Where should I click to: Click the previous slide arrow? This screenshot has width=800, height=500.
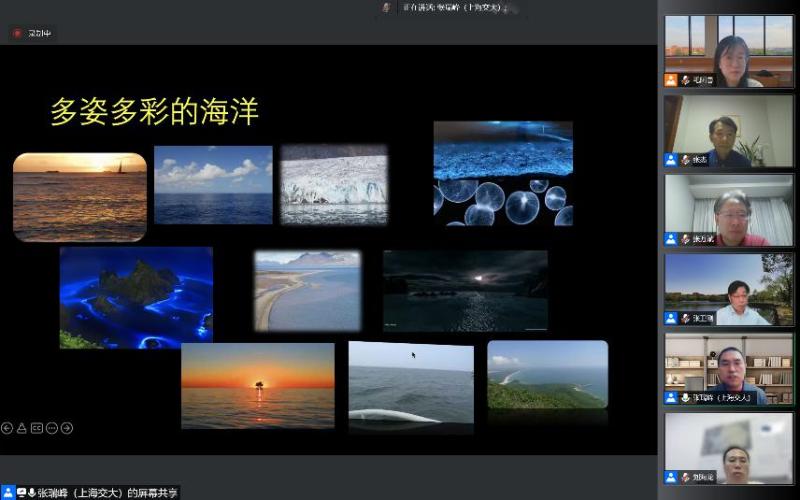pos(7,428)
